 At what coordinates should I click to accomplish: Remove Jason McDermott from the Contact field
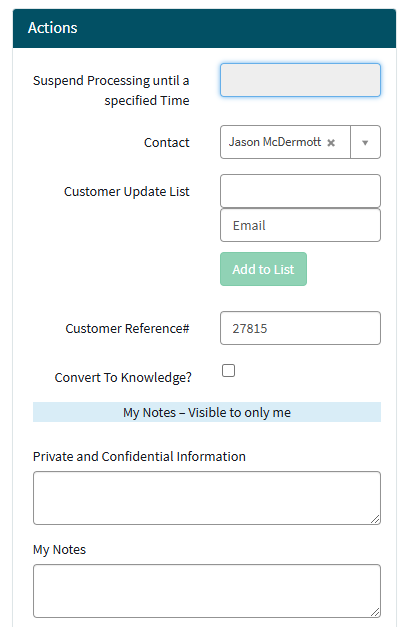[331, 143]
